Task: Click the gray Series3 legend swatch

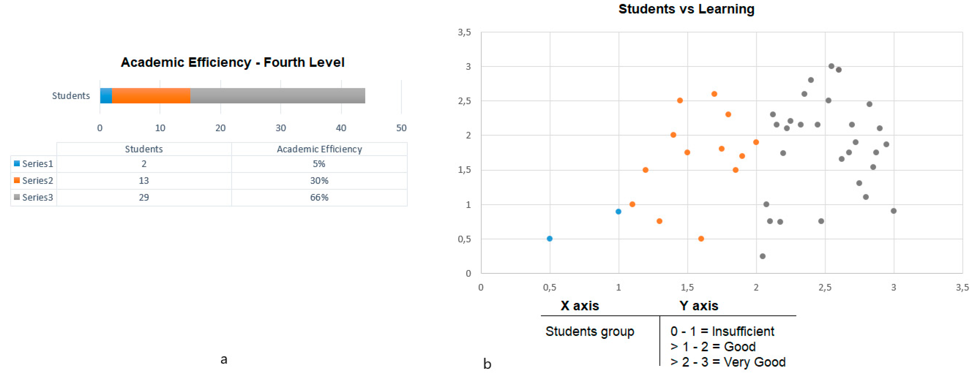Action: pos(17,197)
